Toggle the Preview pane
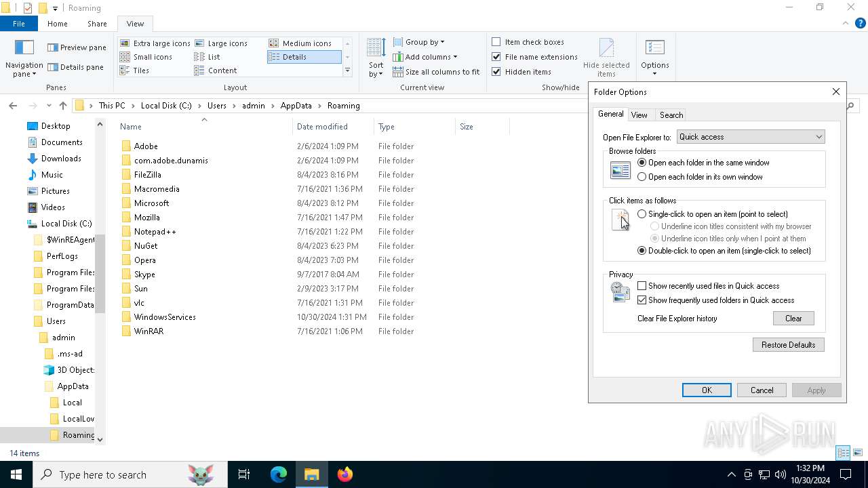This screenshot has width=868, height=488. (x=77, y=47)
